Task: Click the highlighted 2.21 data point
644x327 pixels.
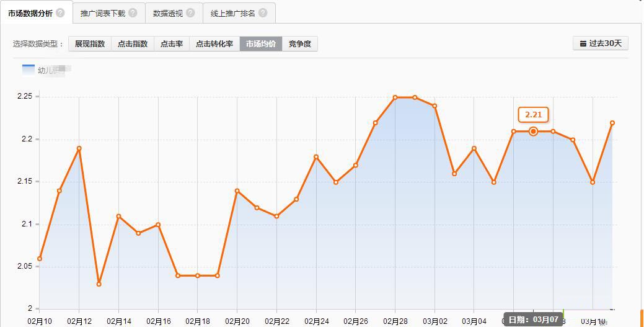Action: tap(533, 132)
